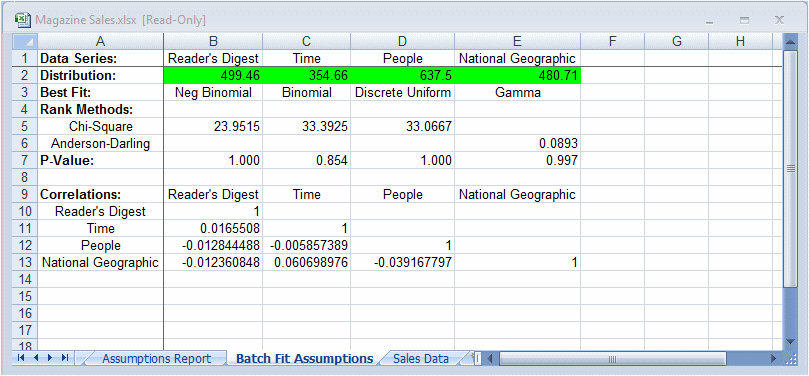
Task: Click green cell with value 499.46
Action: coord(213,76)
